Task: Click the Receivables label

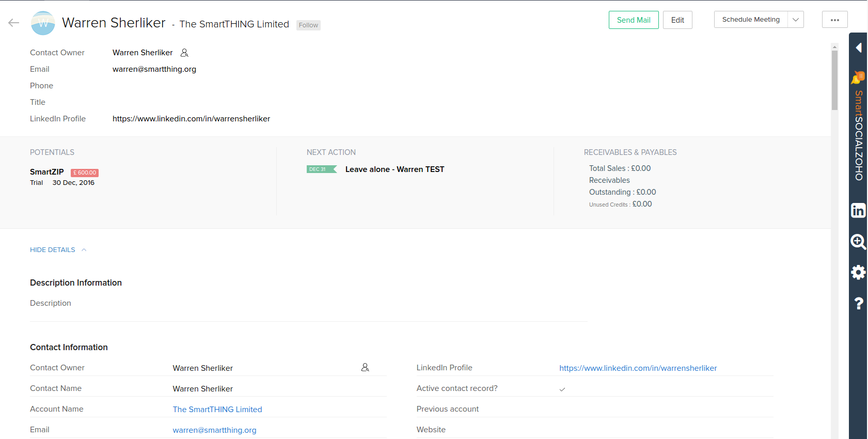Action: 609,180
